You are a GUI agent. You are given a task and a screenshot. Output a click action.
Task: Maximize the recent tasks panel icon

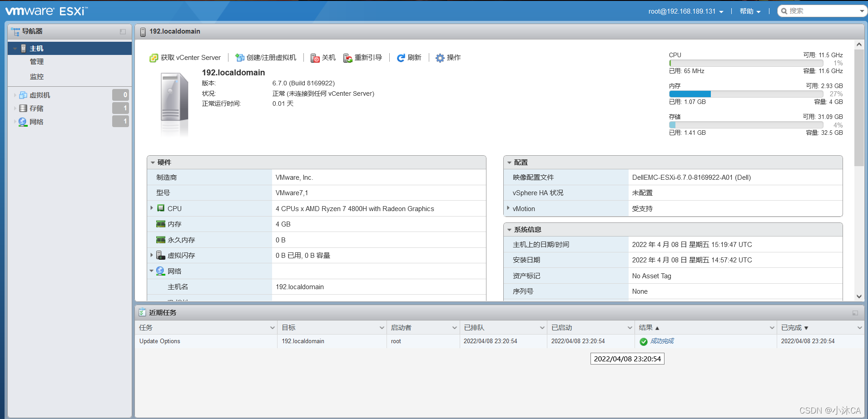pyautogui.click(x=855, y=313)
